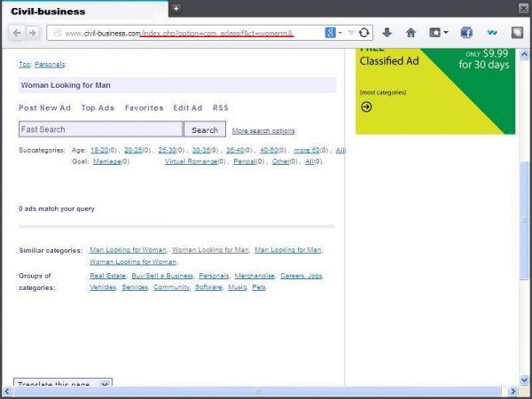
Task: Open the Vehicles category group
Action: tap(103, 287)
